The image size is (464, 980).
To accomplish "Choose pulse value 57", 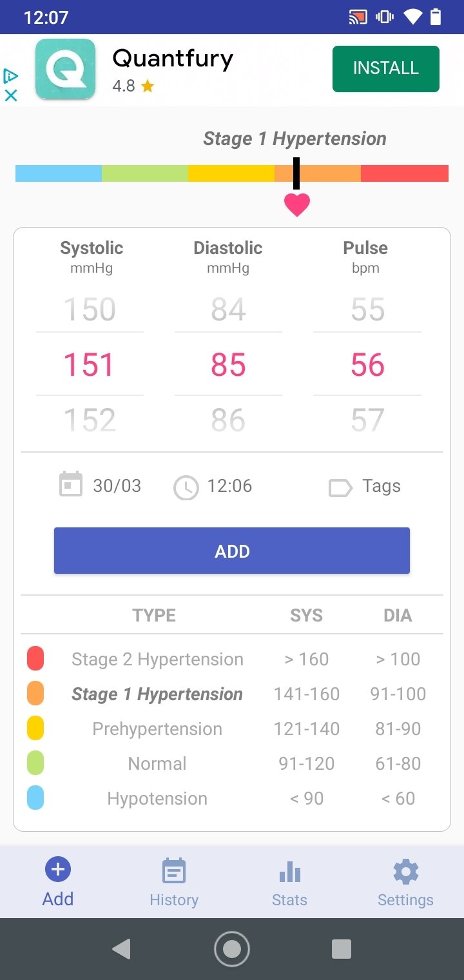I will pyautogui.click(x=367, y=421).
